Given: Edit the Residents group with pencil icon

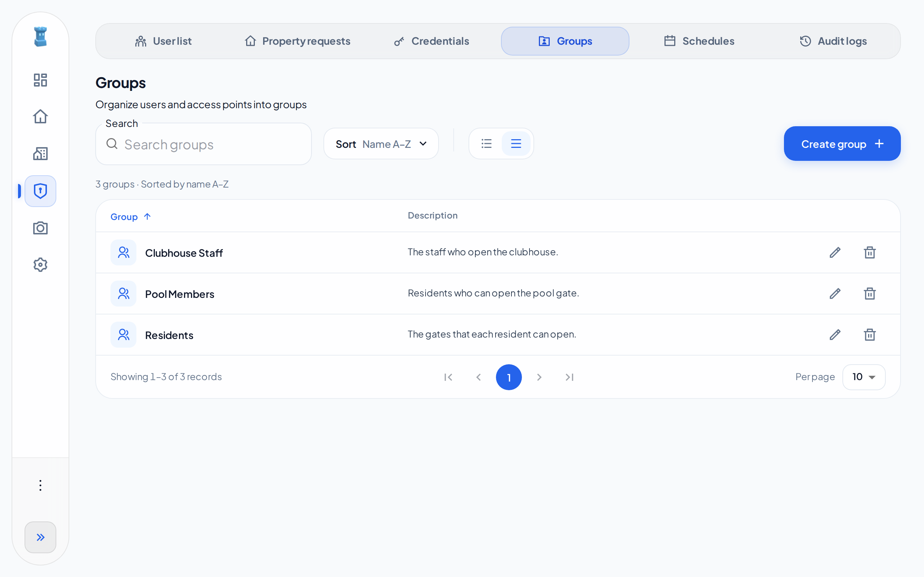Looking at the screenshot, I should pyautogui.click(x=835, y=335).
